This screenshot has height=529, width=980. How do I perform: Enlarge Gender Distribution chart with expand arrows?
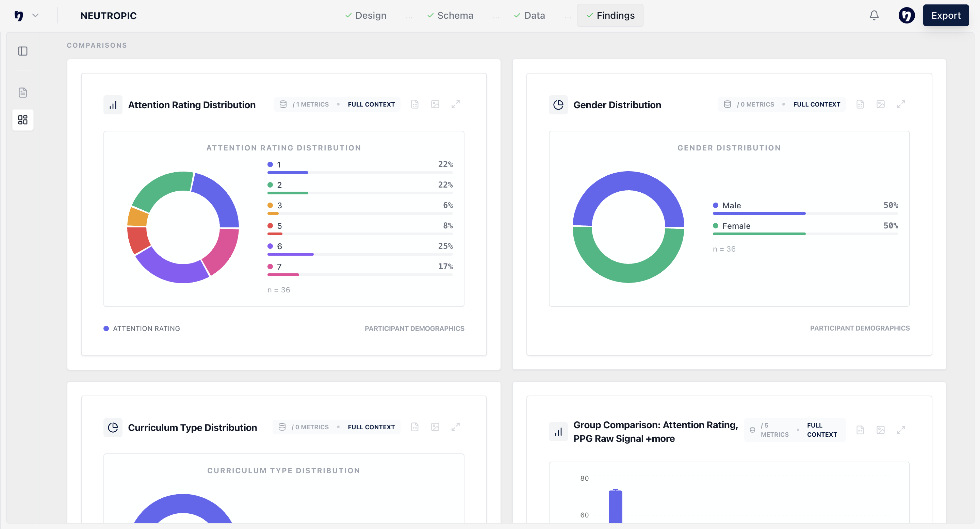point(901,104)
